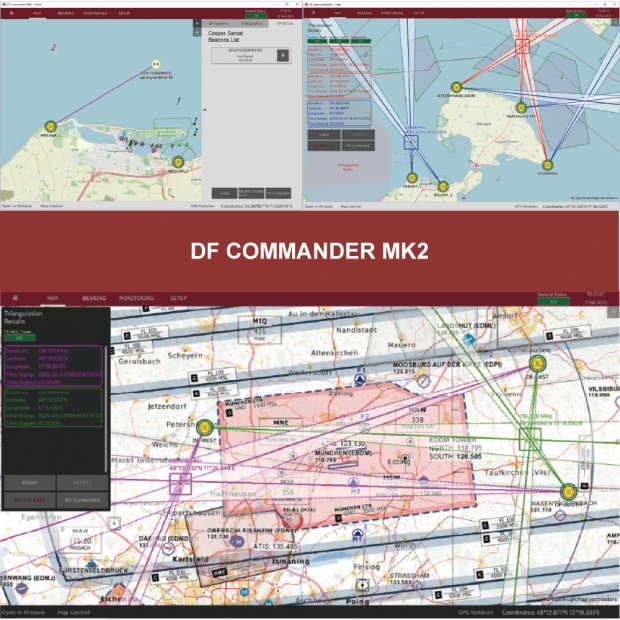The image size is (620, 620).
Task: Click the Cospas Sarsat beacon marker at sea
Action: [157, 65]
